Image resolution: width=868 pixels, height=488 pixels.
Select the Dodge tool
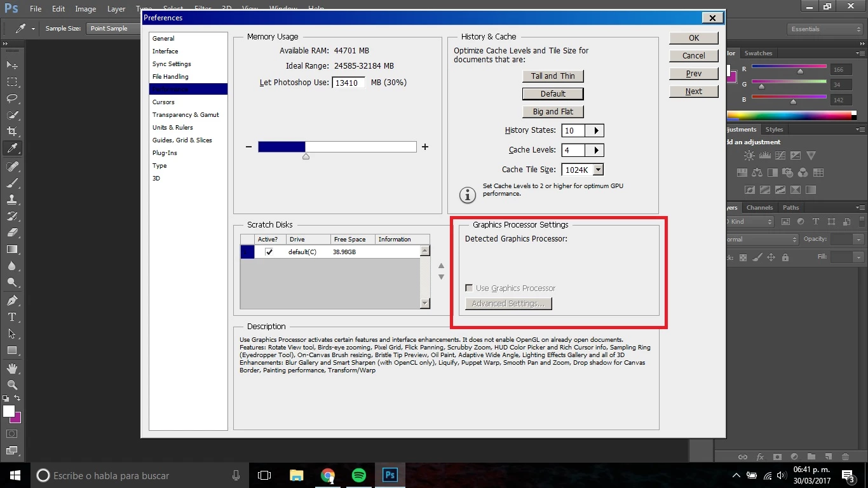[12, 282]
